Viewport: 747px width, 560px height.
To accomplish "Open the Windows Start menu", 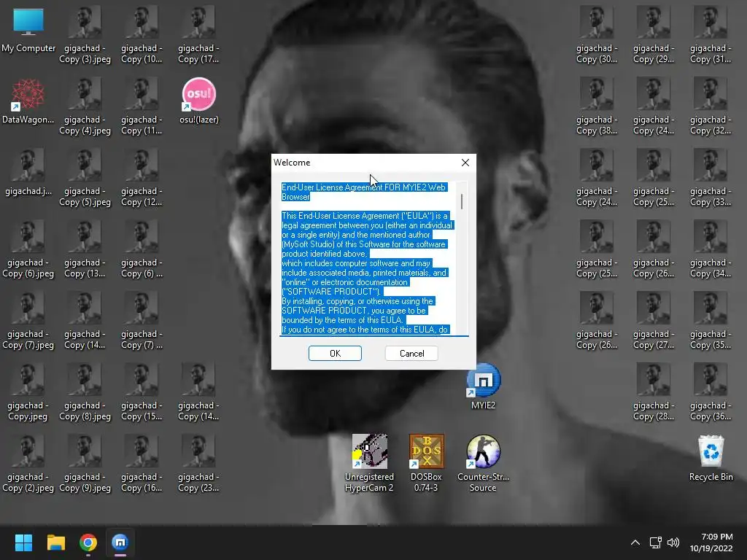I will coord(23,542).
